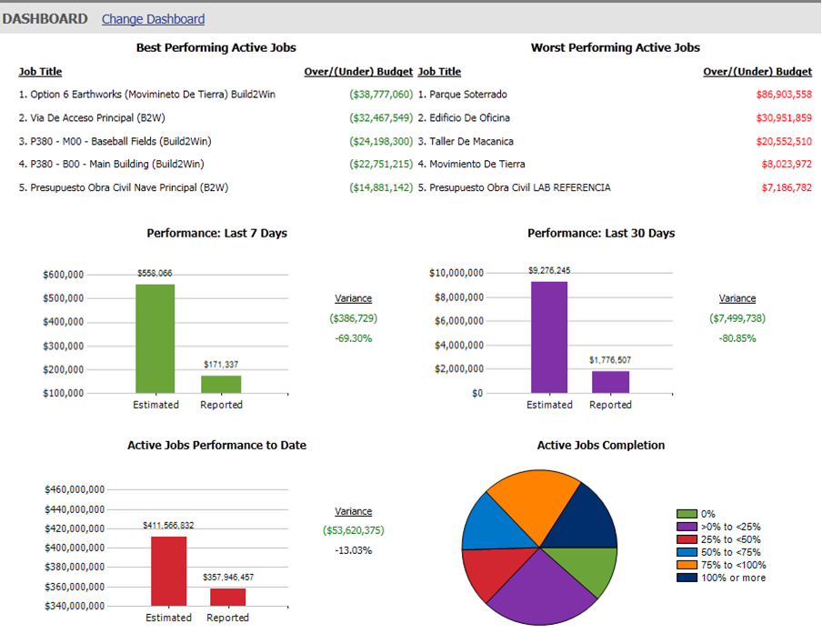Click the Change Dashboard link
Viewport: 822px width, 644px height.
pyautogui.click(x=153, y=19)
